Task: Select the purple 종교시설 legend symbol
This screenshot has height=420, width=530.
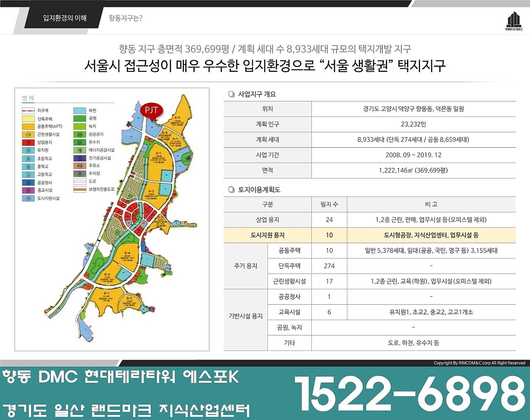Action: point(28,190)
